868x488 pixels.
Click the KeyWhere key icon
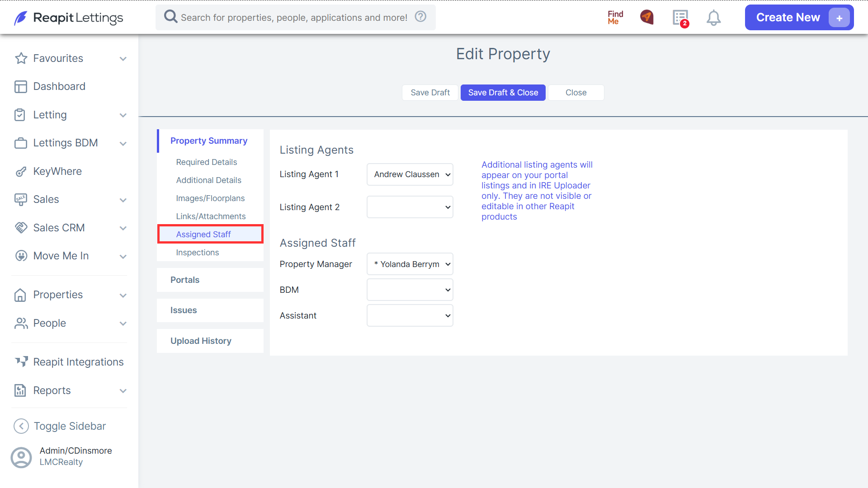tap(21, 171)
